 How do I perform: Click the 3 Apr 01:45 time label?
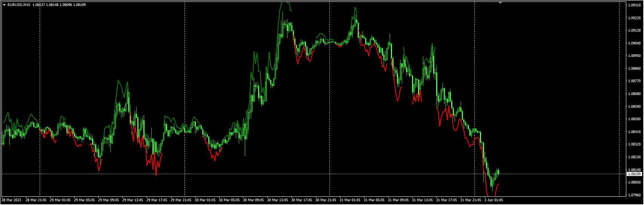[x=494, y=200]
